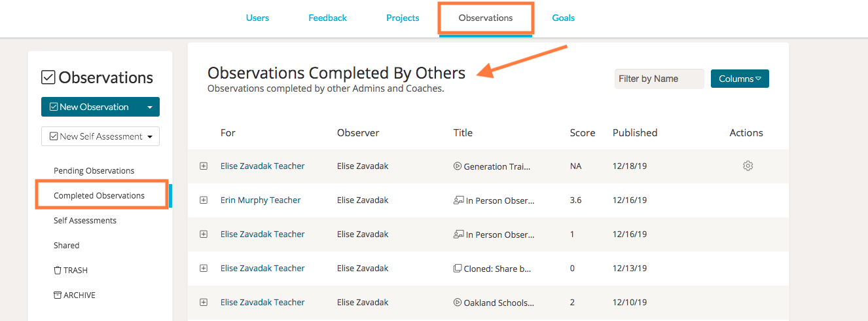Click the video icon beside Generation Trai… title
Screen dimensions: 868x321
click(x=458, y=166)
